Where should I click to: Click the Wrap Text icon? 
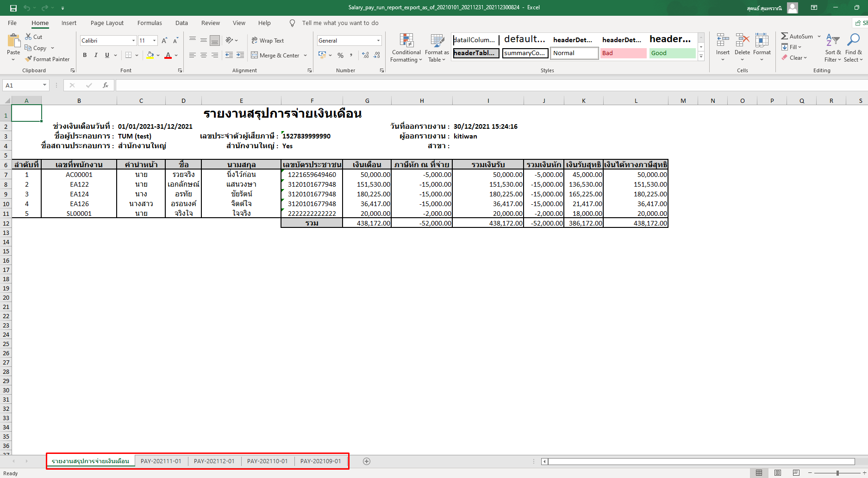coord(268,40)
